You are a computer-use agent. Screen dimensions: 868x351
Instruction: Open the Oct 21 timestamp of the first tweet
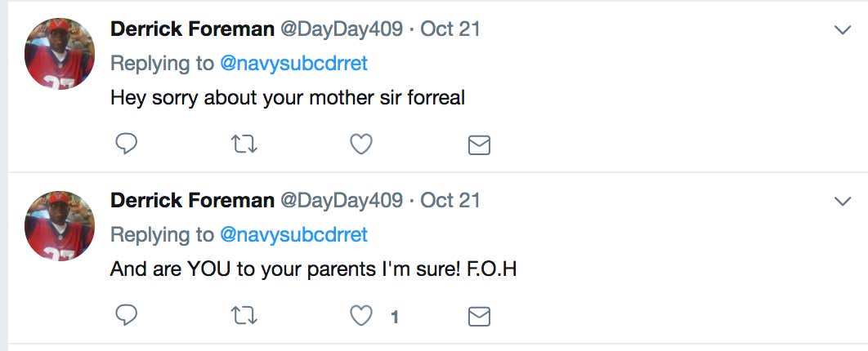[x=450, y=29]
